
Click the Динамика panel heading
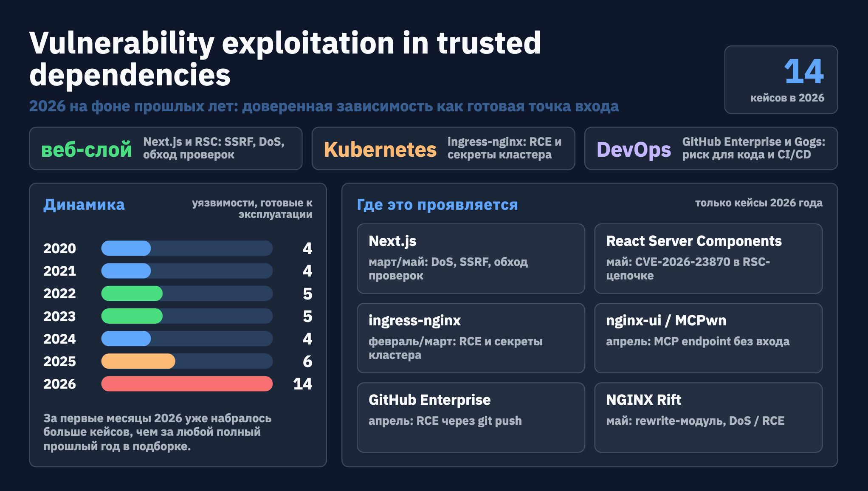click(x=84, y=205)
